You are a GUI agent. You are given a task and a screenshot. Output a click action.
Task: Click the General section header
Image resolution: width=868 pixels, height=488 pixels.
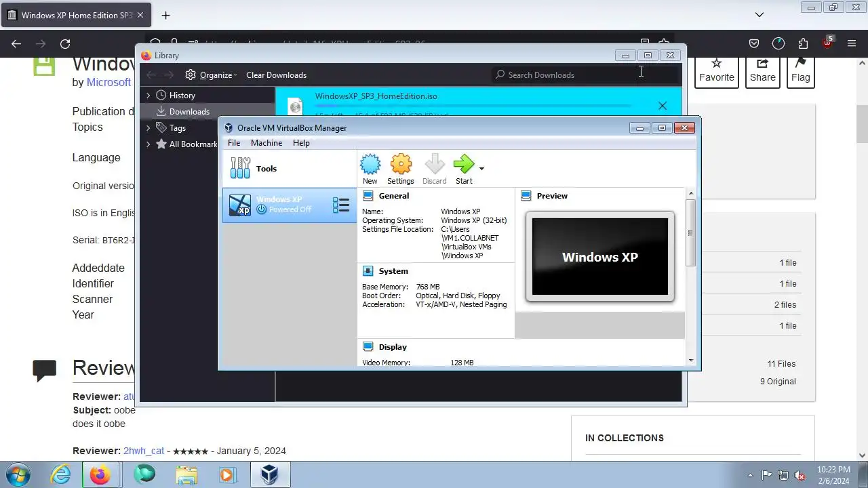[x=394, y=196]
